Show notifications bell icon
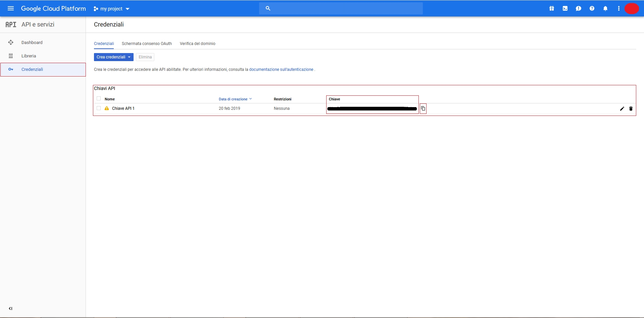 (x=605, y=8)
